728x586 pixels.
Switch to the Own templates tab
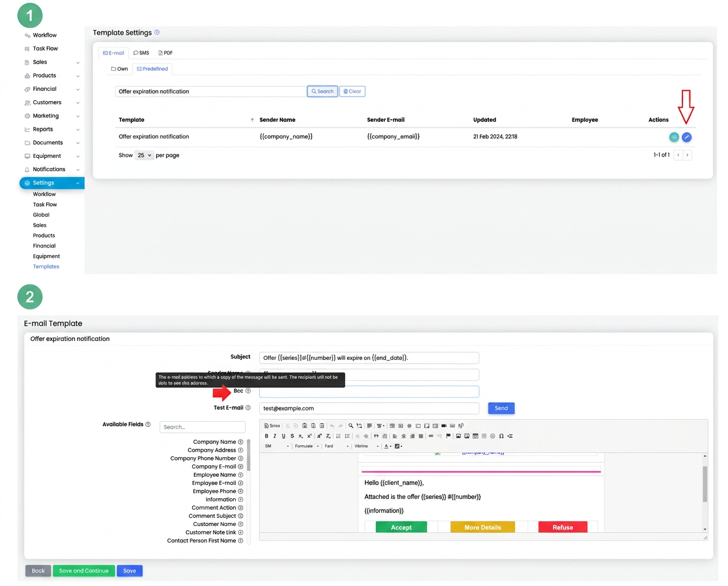tap(119, 69)
